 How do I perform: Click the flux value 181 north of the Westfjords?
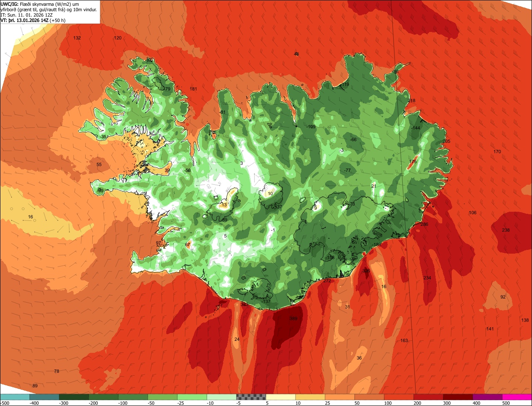click(x=193, y=89)
